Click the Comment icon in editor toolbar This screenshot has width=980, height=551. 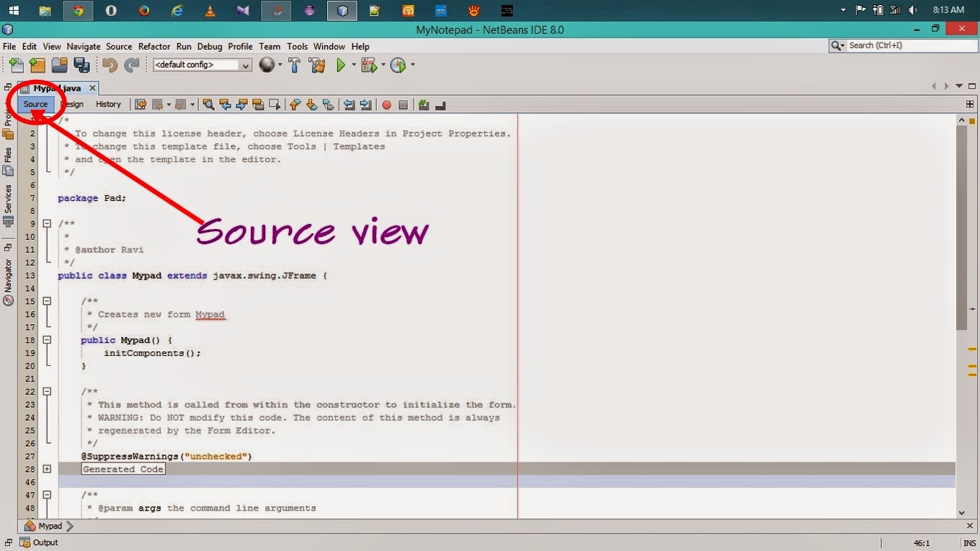[424, 105]
